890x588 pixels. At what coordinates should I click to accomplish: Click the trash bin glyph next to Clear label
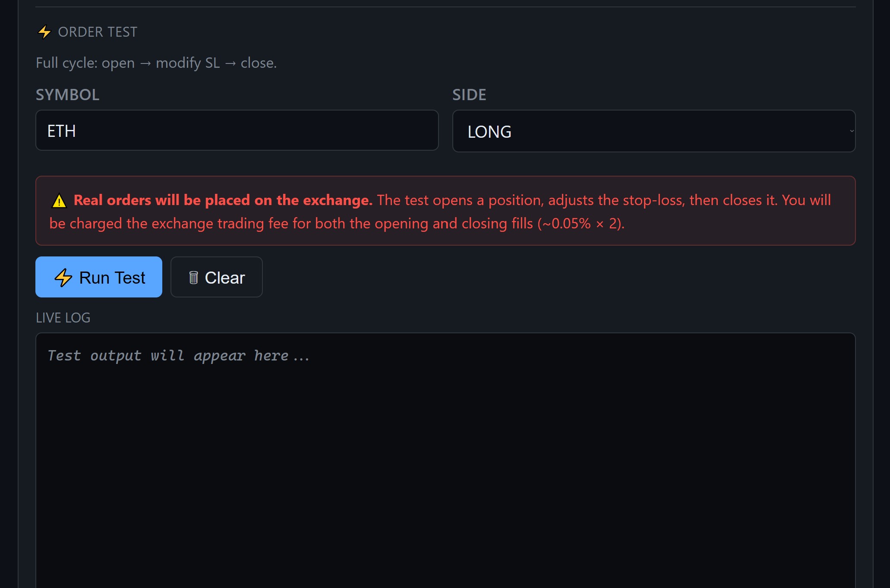pos(194,277)
